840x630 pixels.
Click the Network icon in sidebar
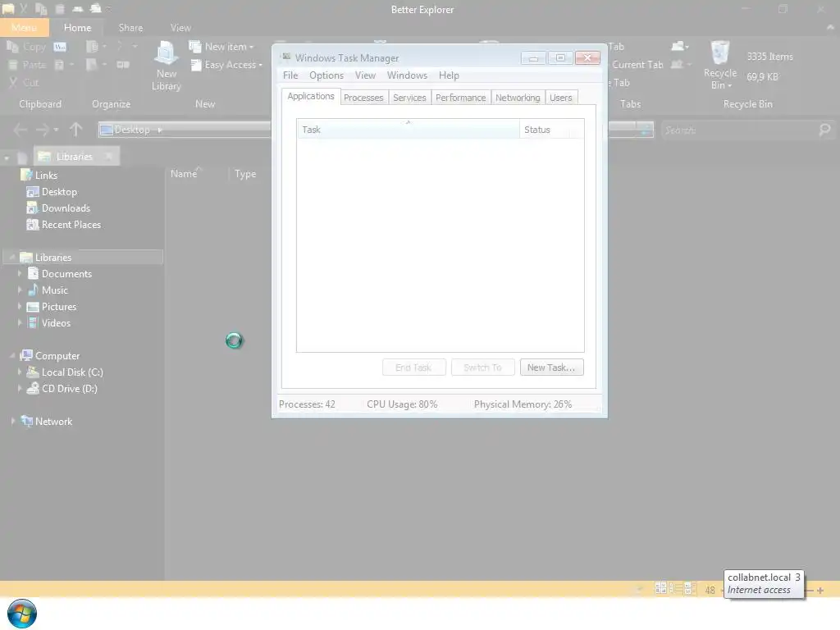click(x=27, y=421)
